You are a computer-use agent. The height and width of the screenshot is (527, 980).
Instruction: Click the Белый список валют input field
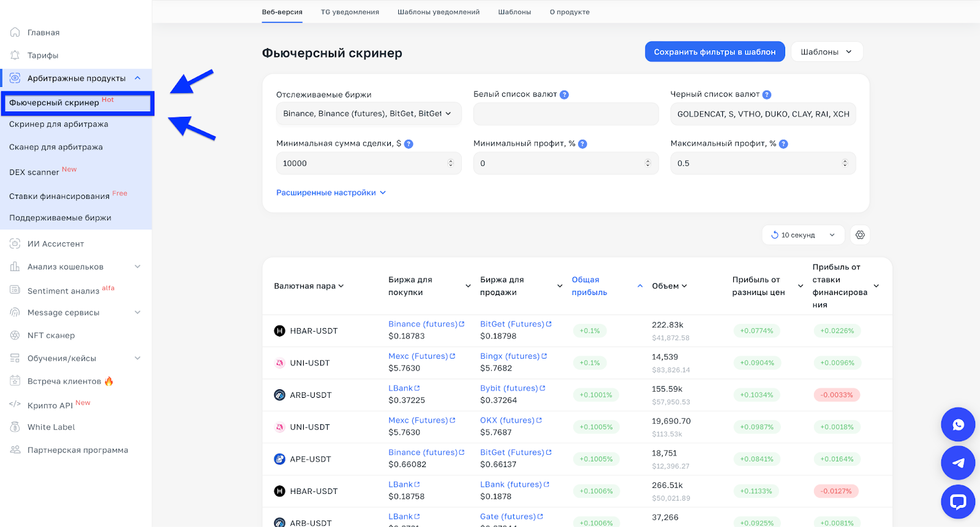566,114
